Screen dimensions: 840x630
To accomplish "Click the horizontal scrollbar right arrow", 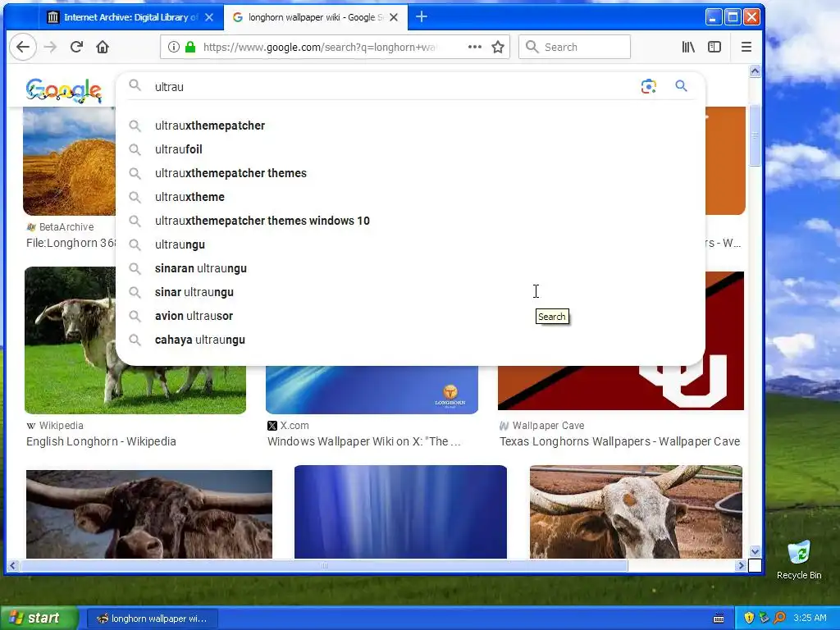I will point(741,565).
